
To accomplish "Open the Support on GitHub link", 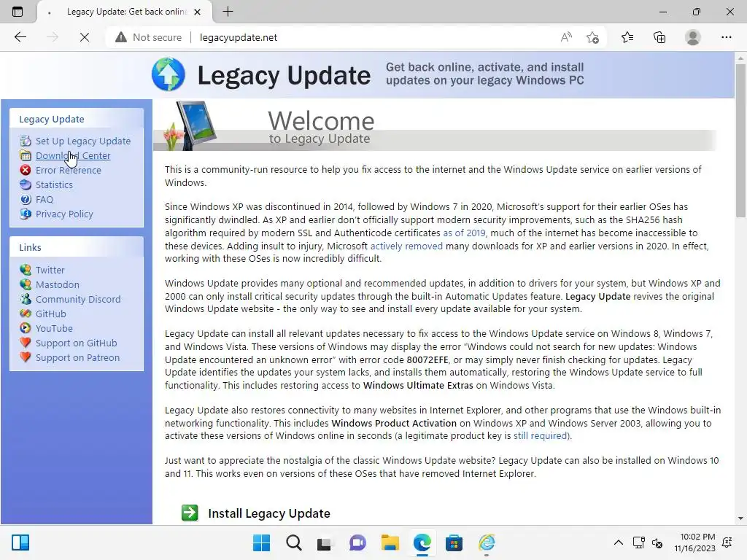I will point(76,343).
